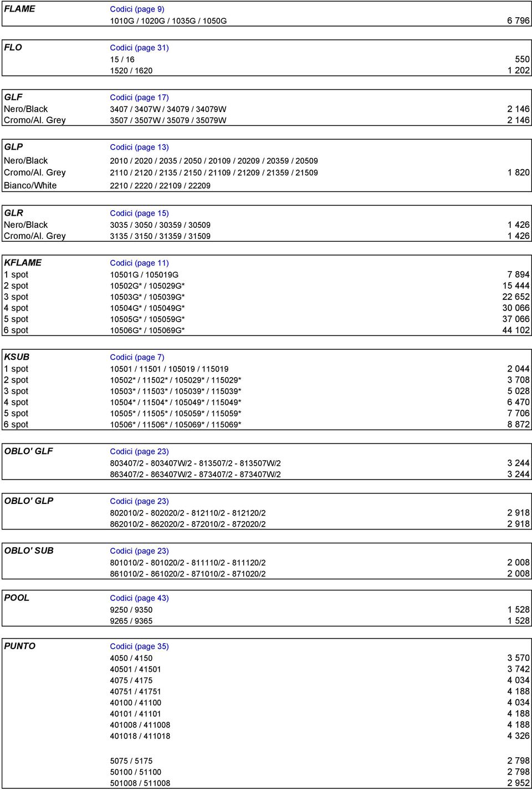The width and height of the screenshot is (532, 790).
Task: Select OBLO' SUB row starting with 861010/2
Action: click(187, 574)
